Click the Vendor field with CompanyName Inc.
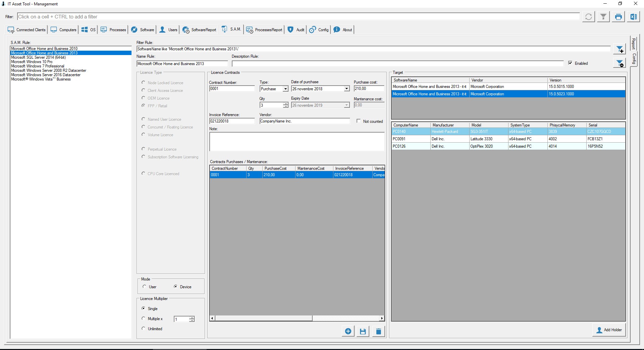Screen dimensions: 644x350 pos(305,121)
